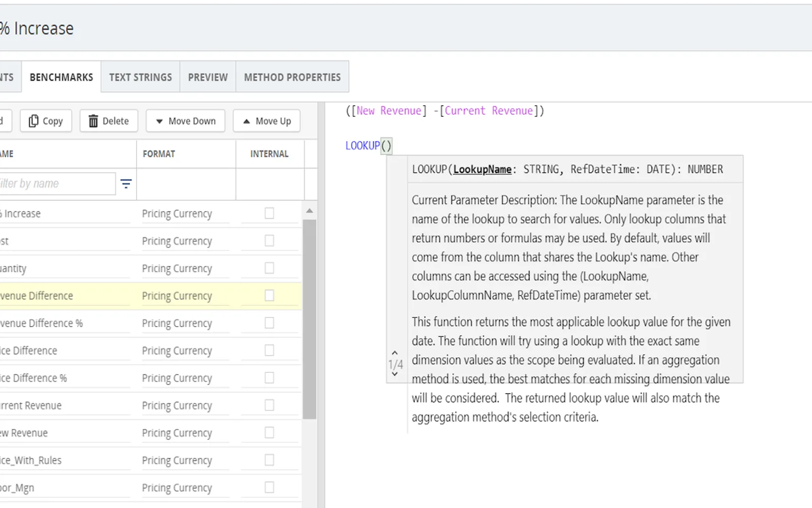Click the Delete button with trash icon
Screen dimensions: 812x508
(x=109, y=121)
